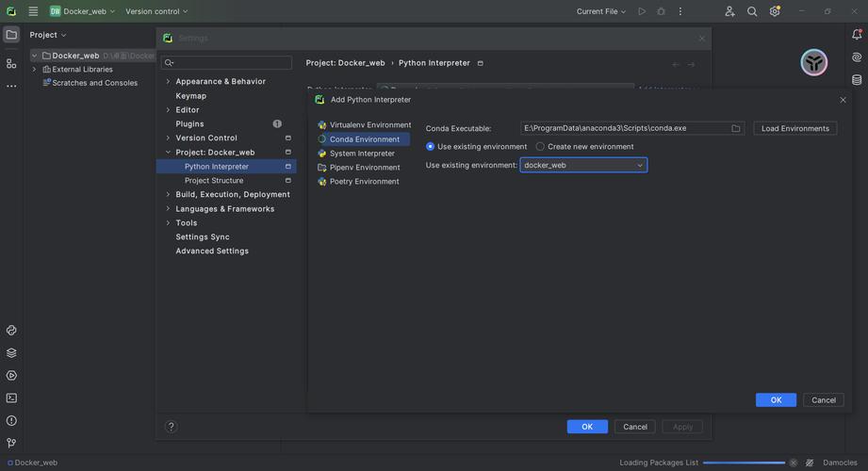Cancel the Add Python Interpreter dialog
868x471 pixels.
(x=823, y=400)
